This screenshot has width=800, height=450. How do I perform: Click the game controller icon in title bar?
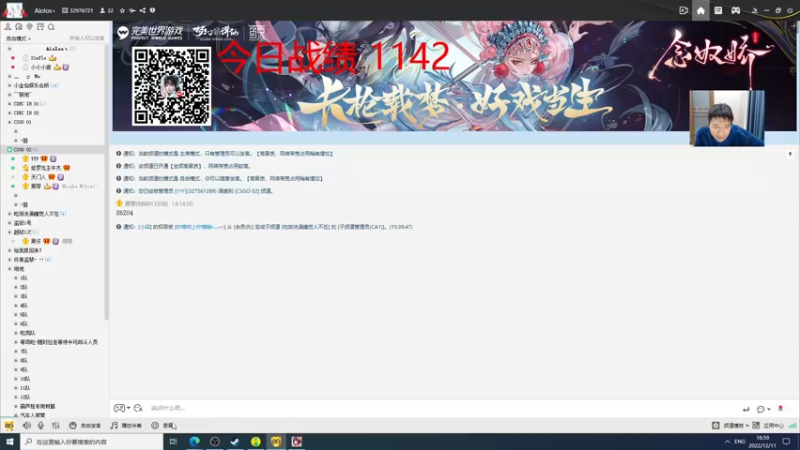[735, 10]
